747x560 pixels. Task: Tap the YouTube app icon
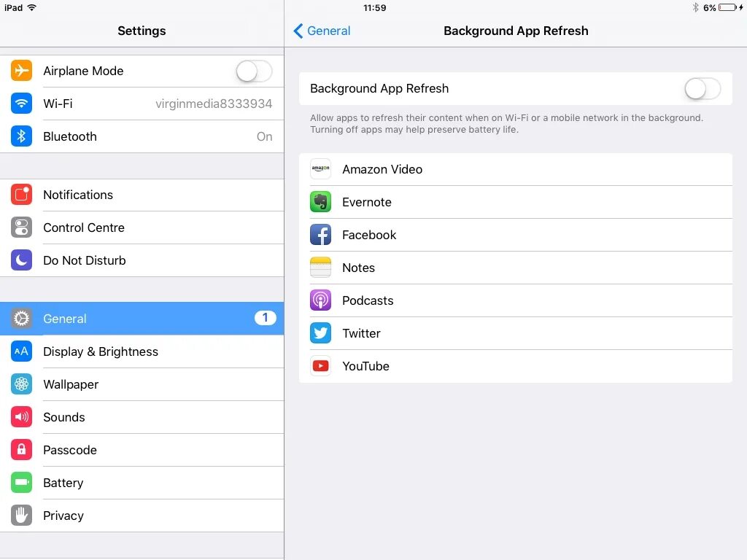(321, 366)
